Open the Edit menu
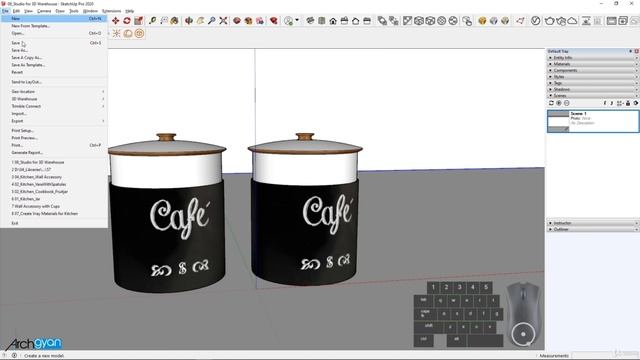640x360 pixels. pos(16,11)
